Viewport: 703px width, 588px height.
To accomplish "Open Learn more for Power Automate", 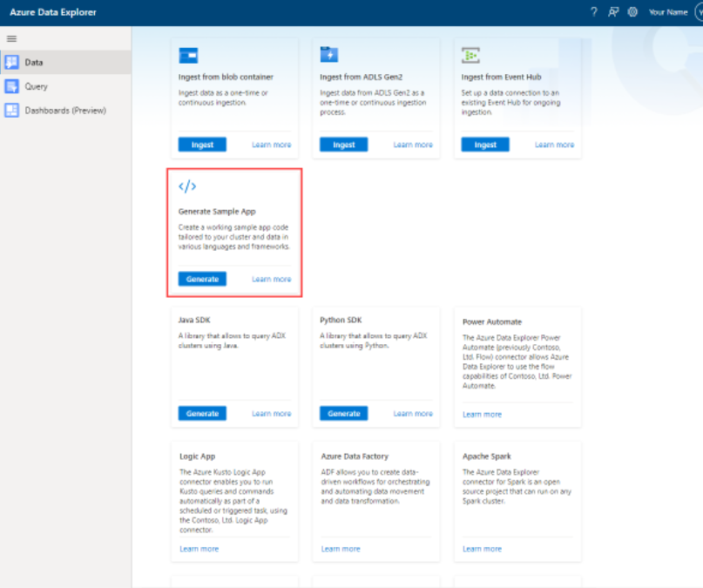I will 482,415.
